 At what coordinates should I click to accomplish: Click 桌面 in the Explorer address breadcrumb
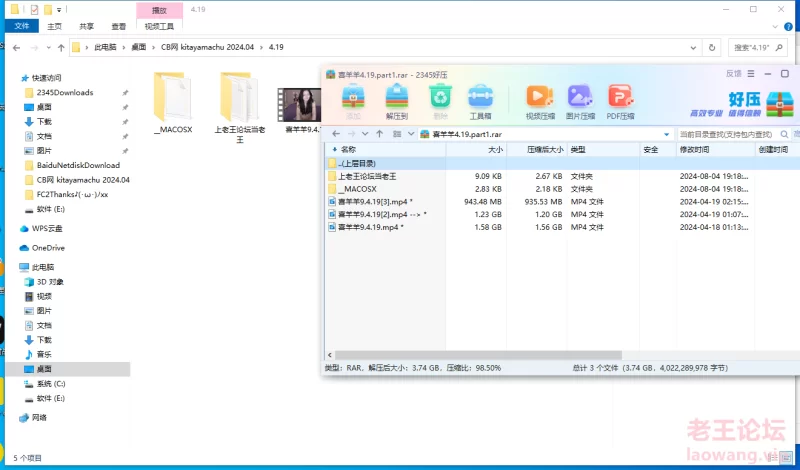click(139, 47)
